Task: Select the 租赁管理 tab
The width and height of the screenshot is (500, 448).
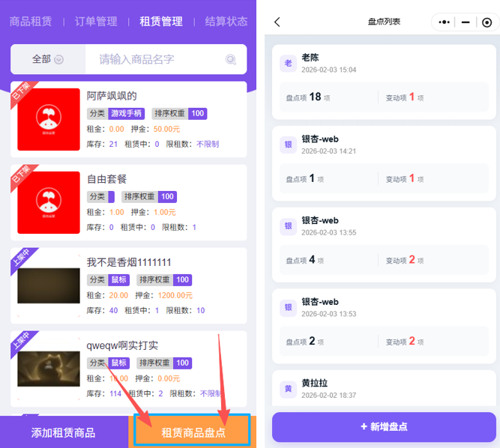Action: tap(161, 21)
